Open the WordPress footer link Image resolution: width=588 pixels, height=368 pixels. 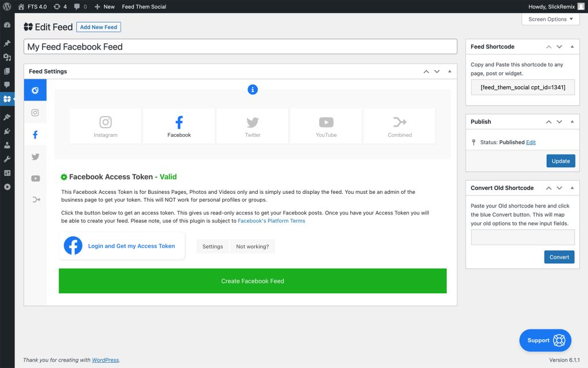105,360
